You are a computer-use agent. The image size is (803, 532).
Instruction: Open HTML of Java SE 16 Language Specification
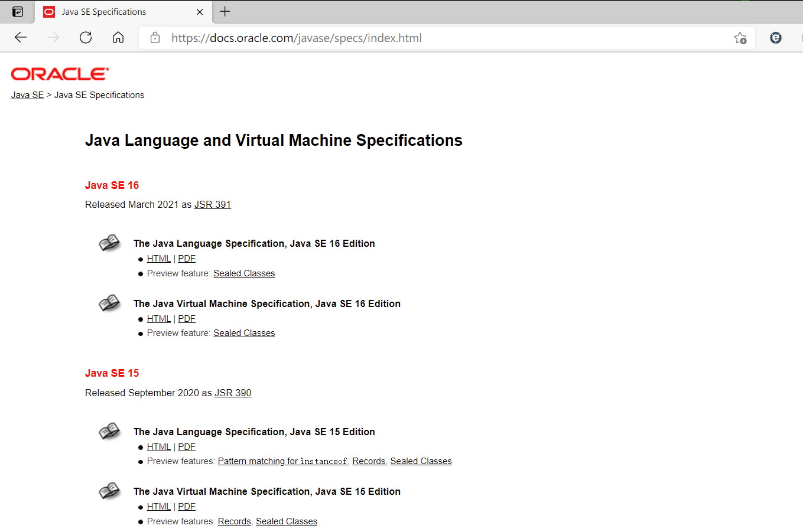point(159,259)
